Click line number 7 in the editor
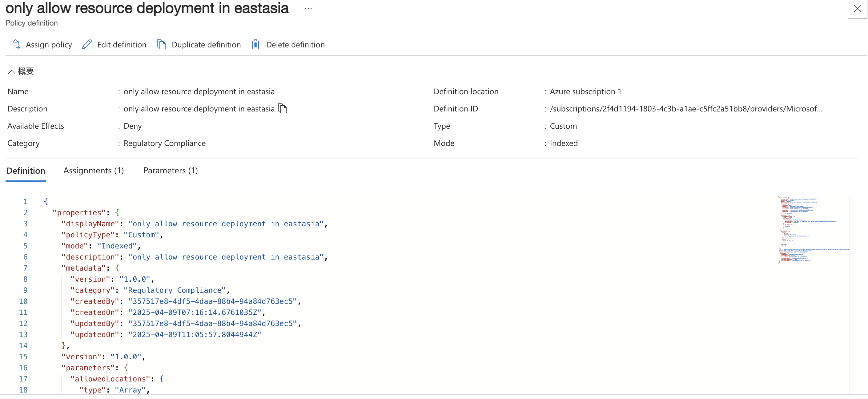This screenshot has height=399, width=868. tap(25, 268)
